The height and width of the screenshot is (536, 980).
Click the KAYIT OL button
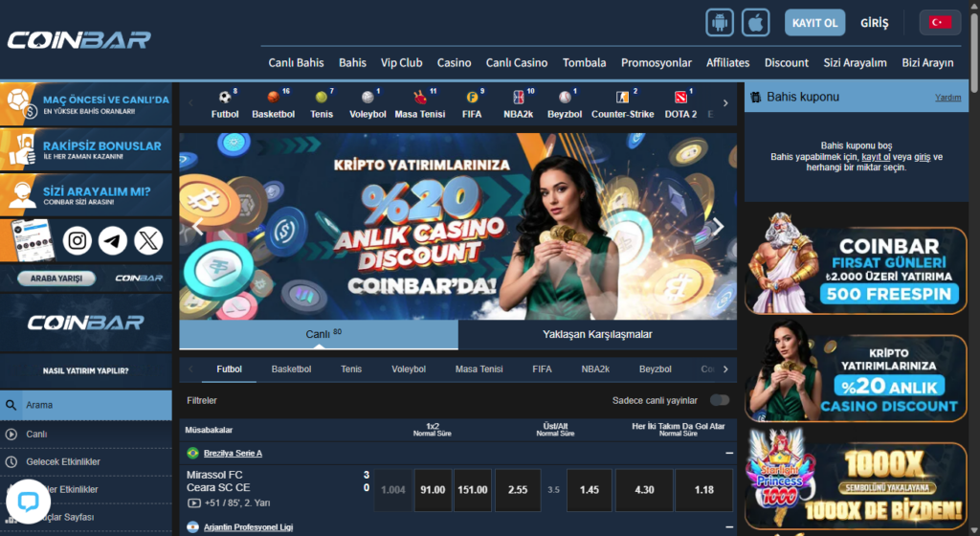coord(814,22)
